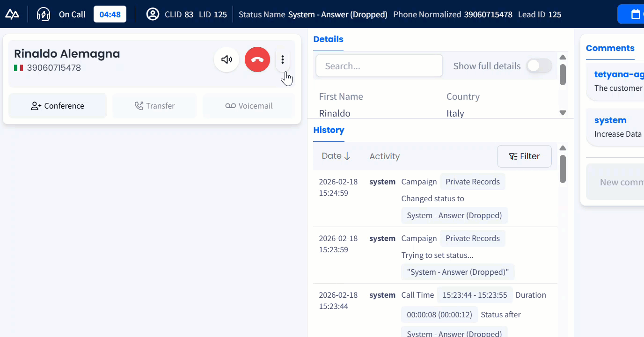Click the Italy flag next to phone number

pos(18,67)
